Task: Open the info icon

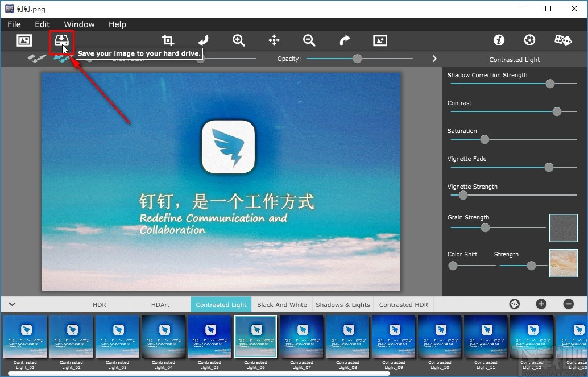Action: (x=499, y=40)
